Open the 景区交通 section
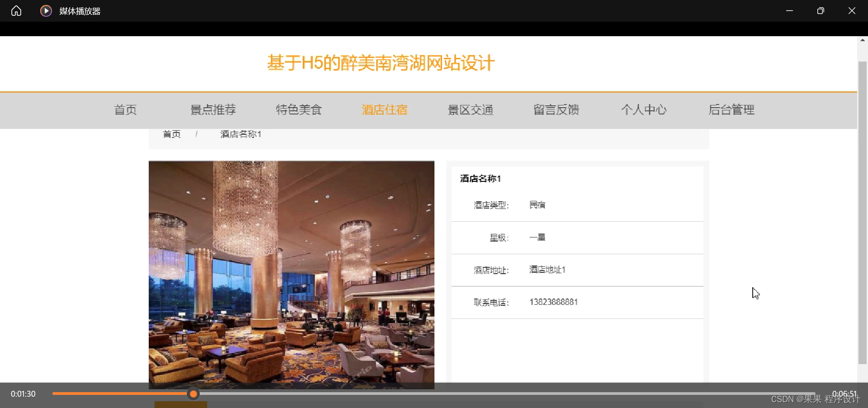The image size is (868, 408). point(470,110)
